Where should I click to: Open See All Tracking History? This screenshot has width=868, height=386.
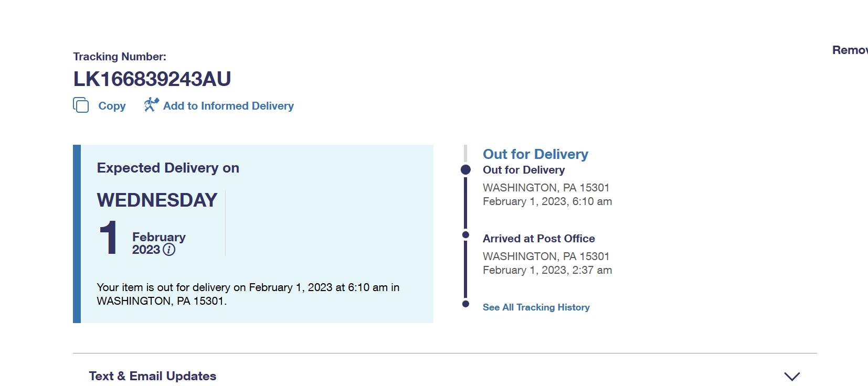pyautogui.click(x=536, y=307)
